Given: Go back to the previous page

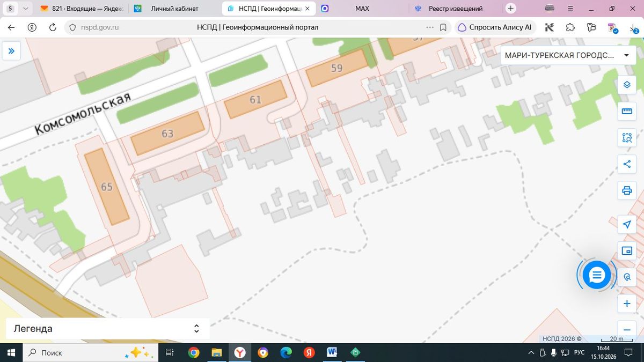Looking at the screenshot, I should pyautogui.click(x=11, y=27).
